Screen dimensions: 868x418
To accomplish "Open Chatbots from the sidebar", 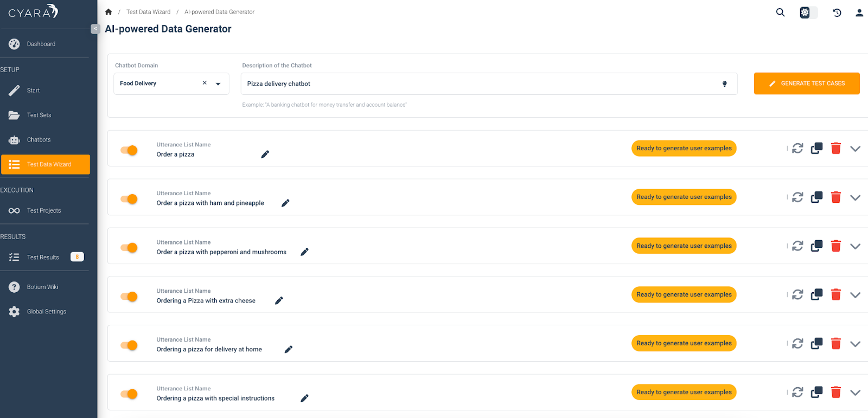I will click(x=39, y=139).
